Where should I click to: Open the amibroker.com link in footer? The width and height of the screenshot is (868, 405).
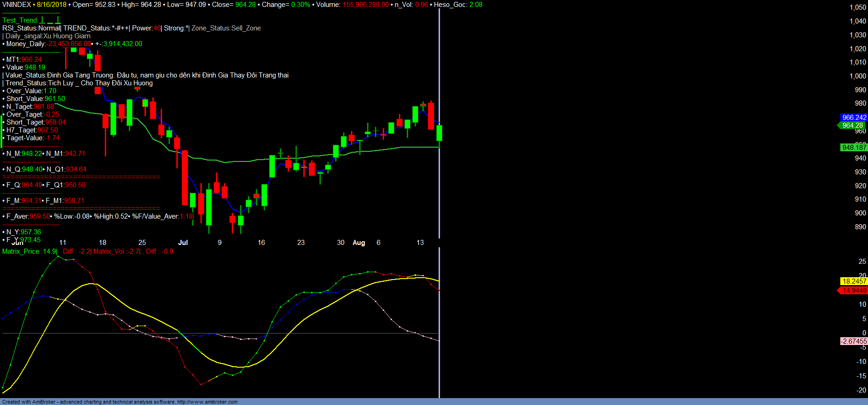[207, 402]
